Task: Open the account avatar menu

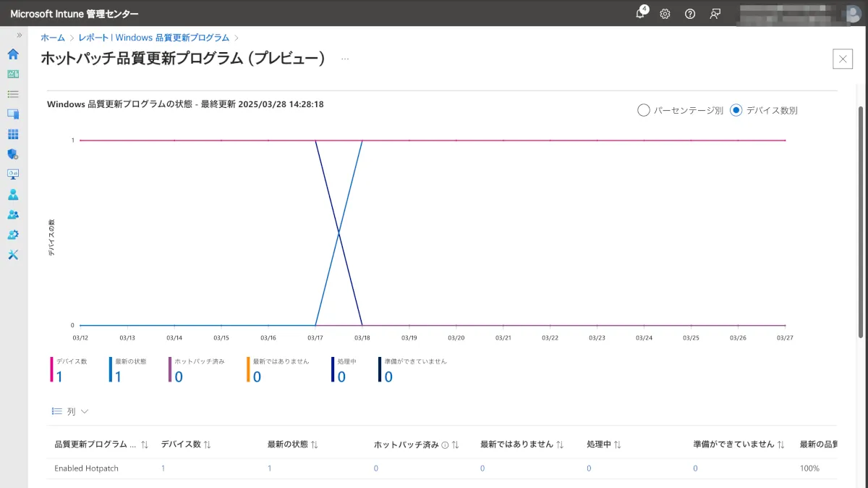Action: (x=853, y=14)
